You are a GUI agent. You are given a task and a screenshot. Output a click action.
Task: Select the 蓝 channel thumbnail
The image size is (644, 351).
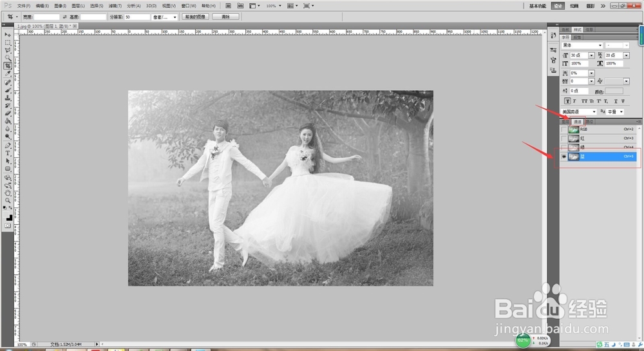[573, 157]
